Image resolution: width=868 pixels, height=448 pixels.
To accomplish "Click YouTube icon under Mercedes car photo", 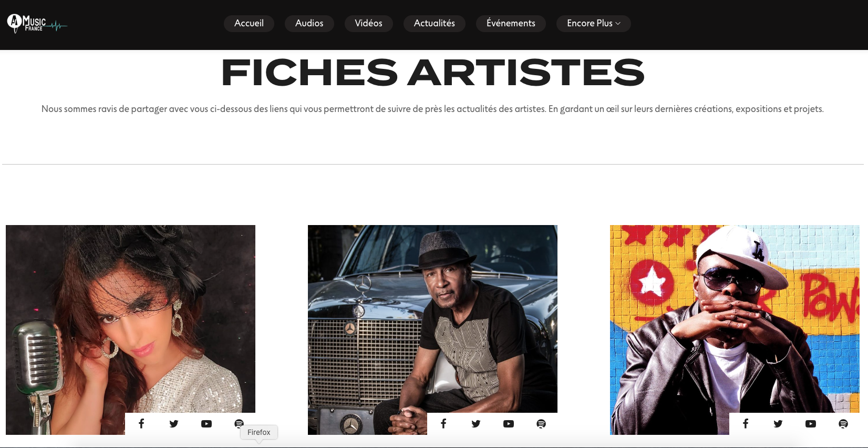I will (509, 424).
